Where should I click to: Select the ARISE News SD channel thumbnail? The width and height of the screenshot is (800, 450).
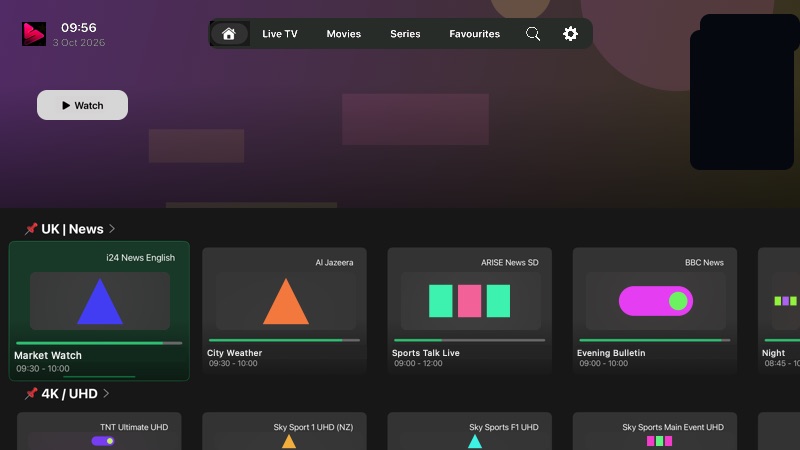point(470,301)
